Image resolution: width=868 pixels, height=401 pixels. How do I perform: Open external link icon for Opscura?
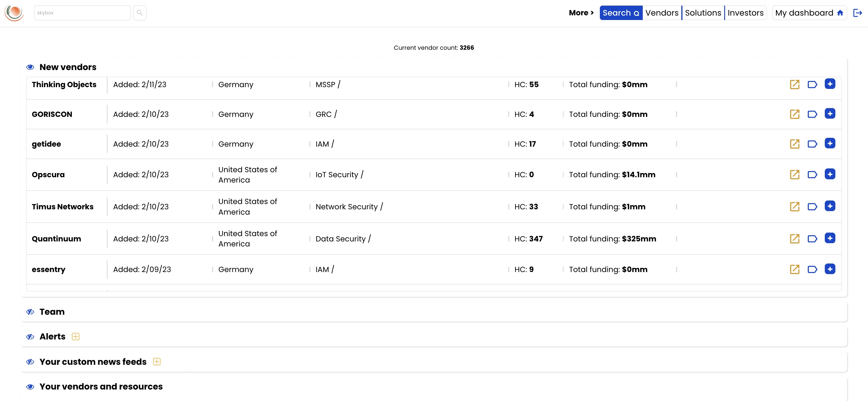point(794,174)
